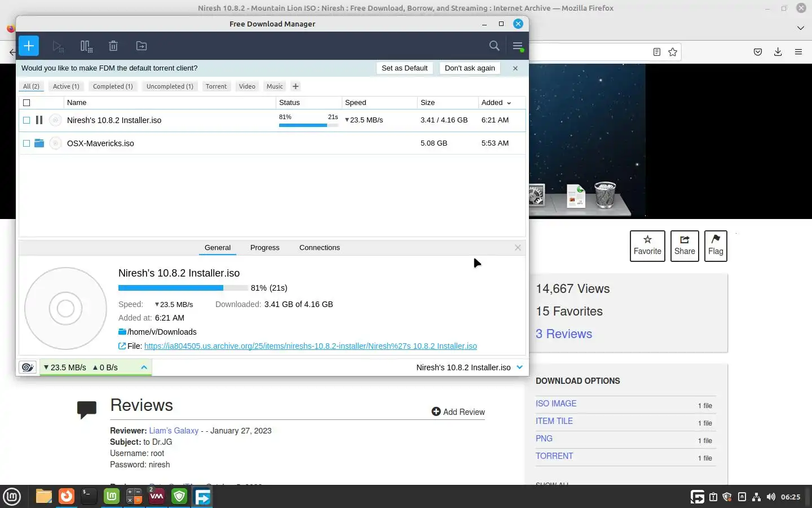Open folder icon for OSX-Mavericks.iso row
Image resolution: width=812 pixels, height=508 pixels.
coord(39,143)
